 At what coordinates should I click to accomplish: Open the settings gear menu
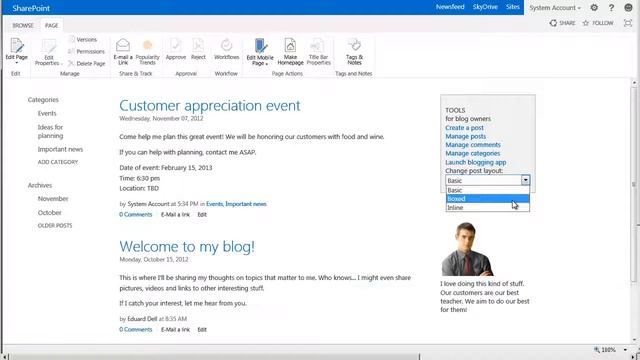point(594,7)
